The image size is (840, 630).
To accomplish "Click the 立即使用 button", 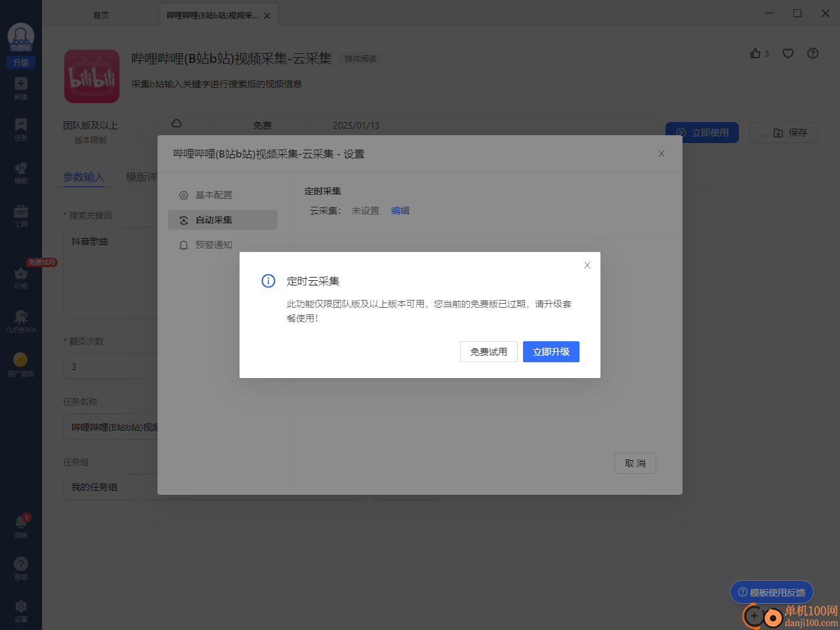I will (702, 133).
